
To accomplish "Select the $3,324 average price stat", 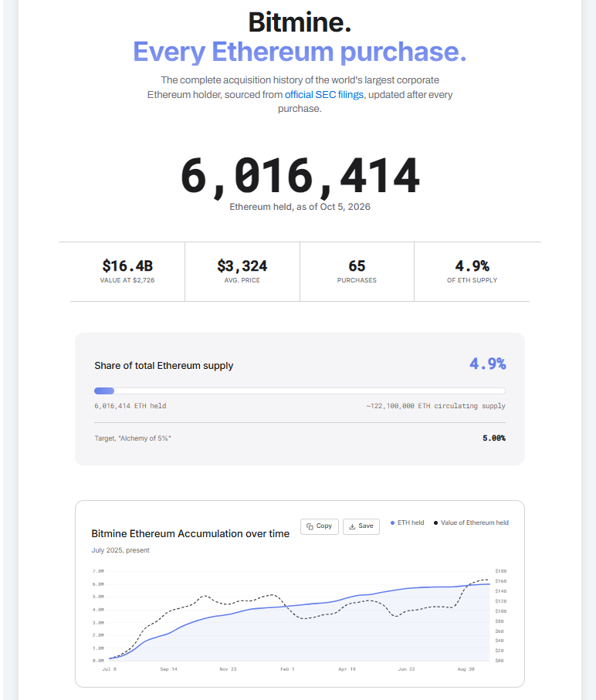I will click(242, 272).
